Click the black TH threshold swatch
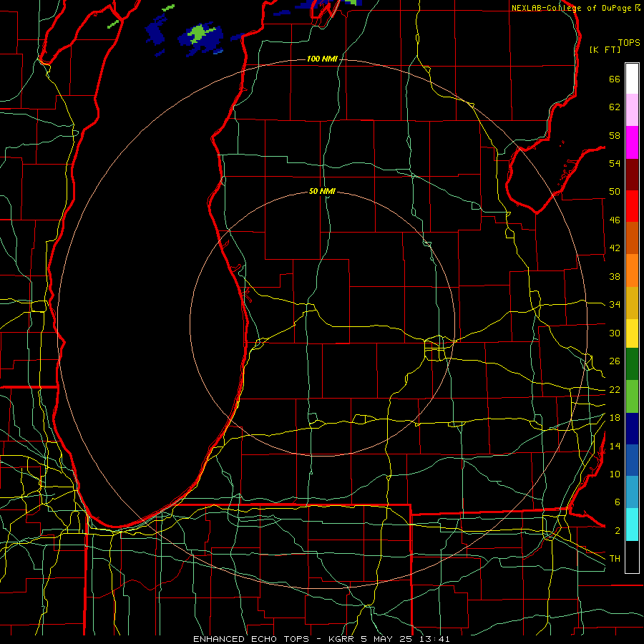The height and width of the screenshot is (644, 644). pyautogui.click(x=632, y=557)
